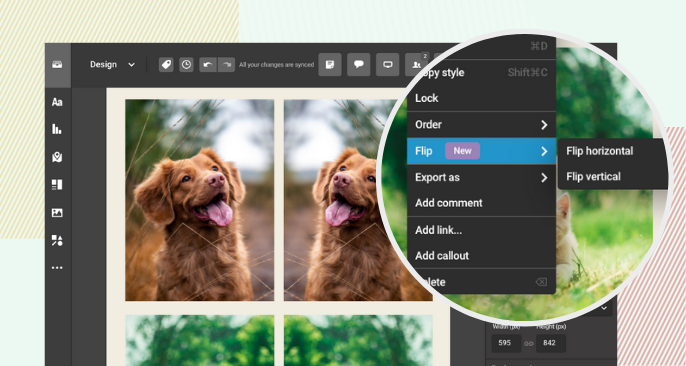Start presentation mode with screen icon
686x366 pixels.
[x=387, y=65]
